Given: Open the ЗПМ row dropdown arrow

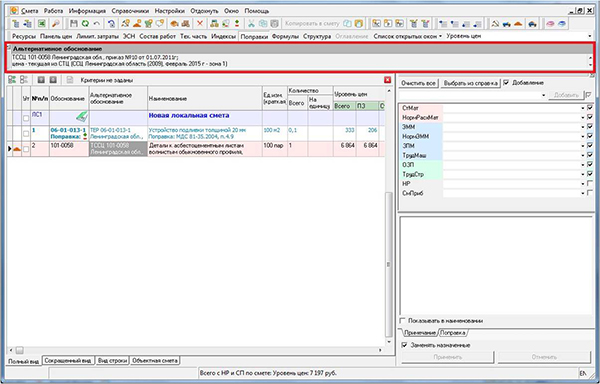Looking at the screenshot, I should pyautogui.click(x=583, y=146).
